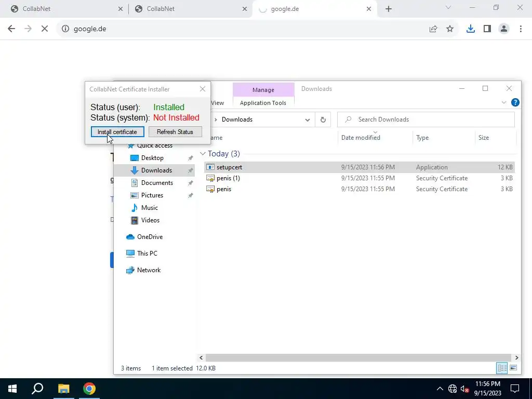532x399 pixels.
Task: Click setupcert application icon
Action: (210, 167)
